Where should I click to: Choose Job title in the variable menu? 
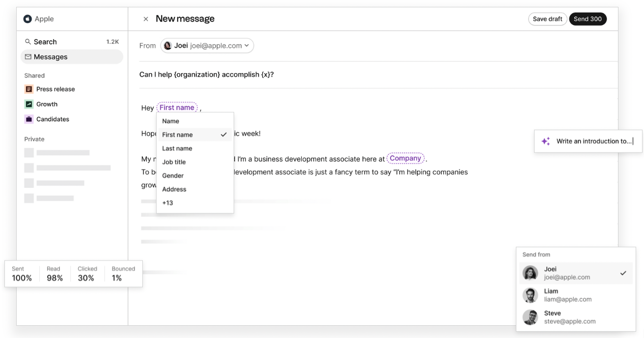pos(195,162)
